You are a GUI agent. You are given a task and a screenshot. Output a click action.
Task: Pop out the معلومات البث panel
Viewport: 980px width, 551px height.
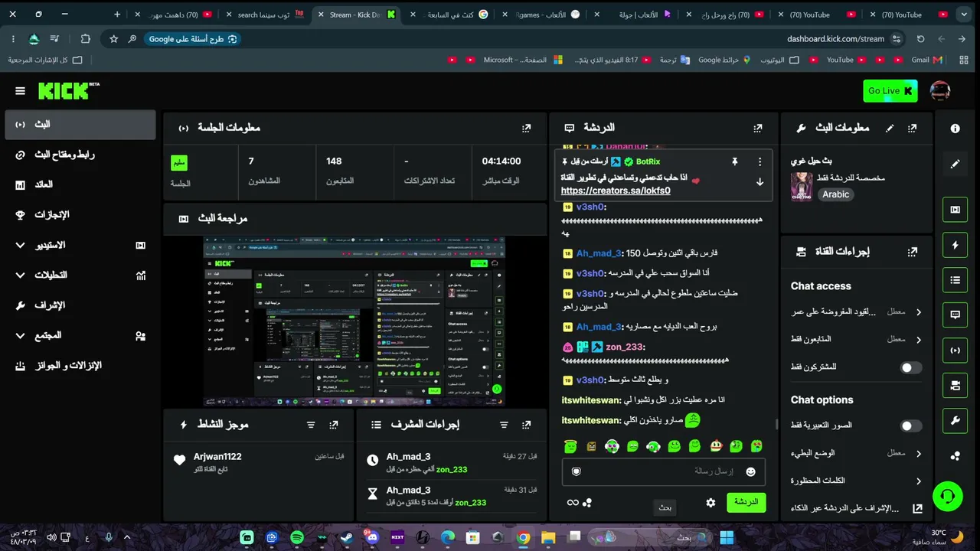[x=912, y=128]
